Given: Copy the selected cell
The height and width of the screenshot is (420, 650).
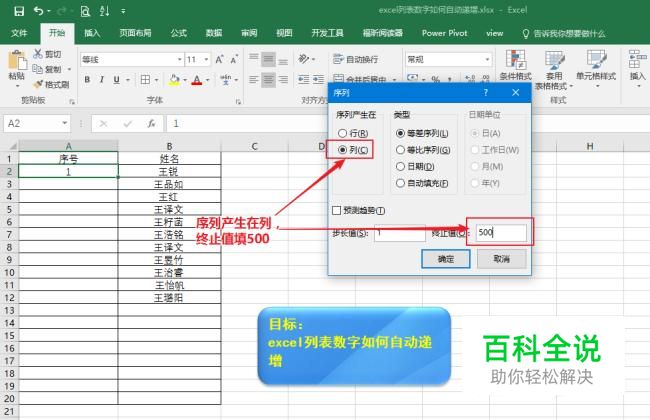Looking at the screenshot, I should click(47, 69).
